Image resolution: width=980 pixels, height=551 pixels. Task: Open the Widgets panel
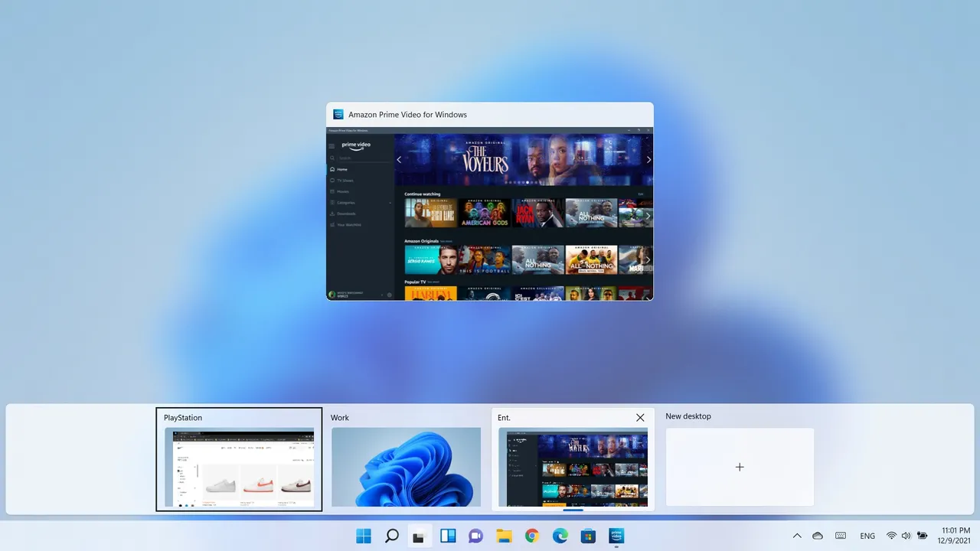pyautogui.click(x=448, y=536)
